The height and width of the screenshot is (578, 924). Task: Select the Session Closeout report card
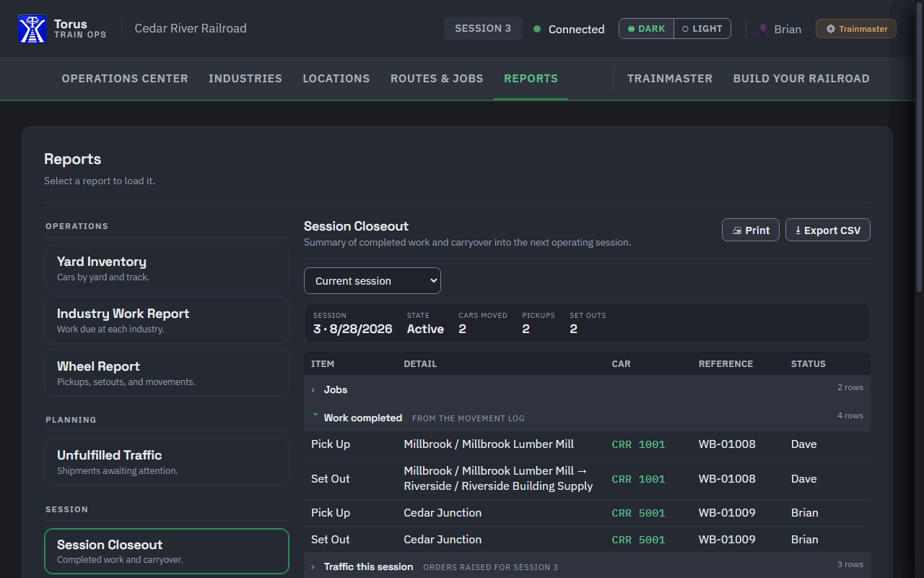pos(167,551)
